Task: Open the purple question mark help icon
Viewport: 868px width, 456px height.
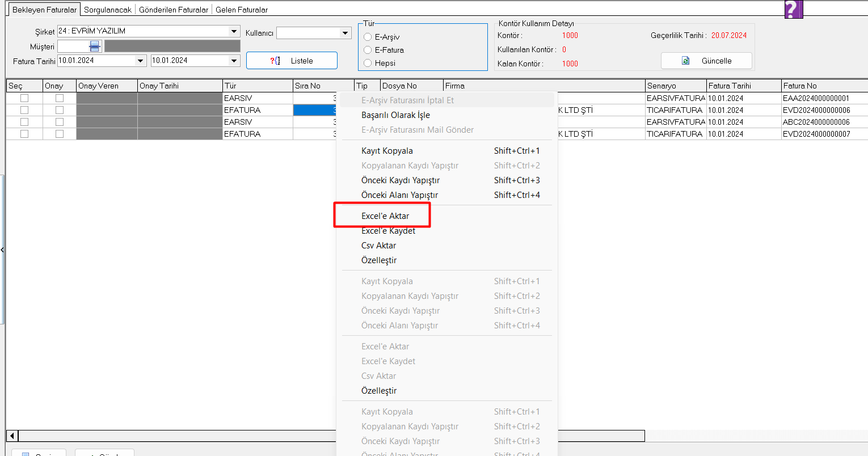Action: tap(794, 9)
